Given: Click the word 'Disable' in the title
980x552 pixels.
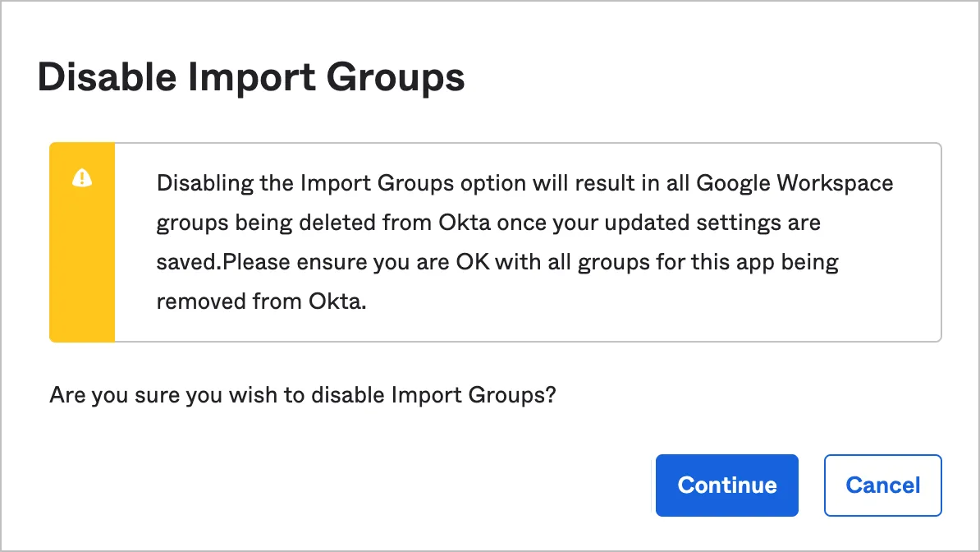Looking at the screenshot, I should [107, 78].
